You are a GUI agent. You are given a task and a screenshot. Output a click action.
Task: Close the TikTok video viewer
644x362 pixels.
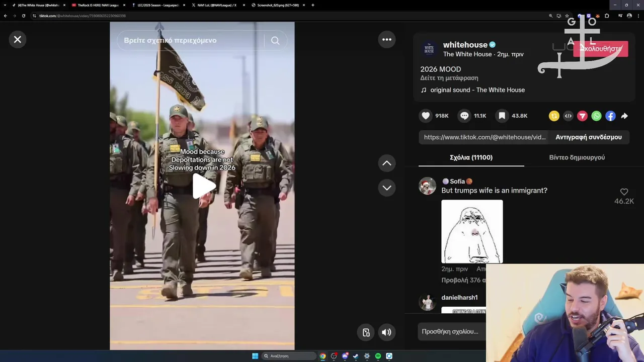pyautogui.click(x=18, y=40)
